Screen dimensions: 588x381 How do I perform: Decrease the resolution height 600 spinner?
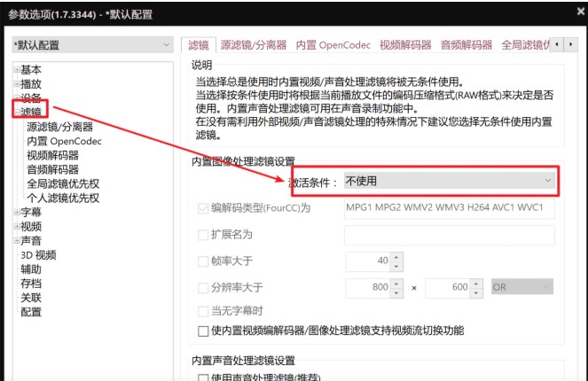(476, 292)
